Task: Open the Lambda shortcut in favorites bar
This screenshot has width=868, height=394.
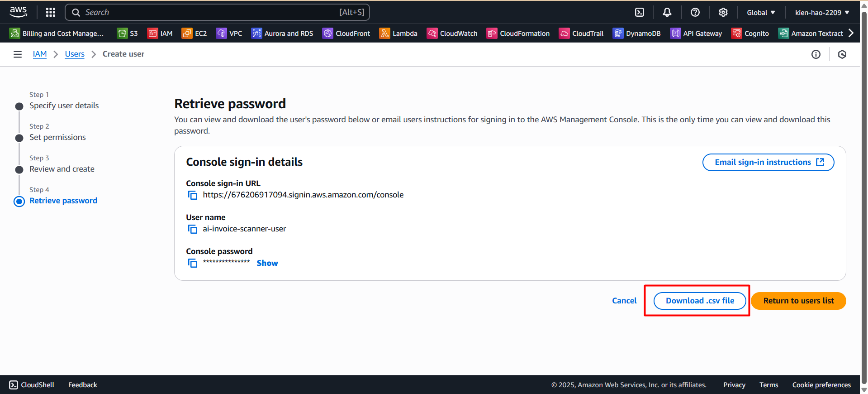Action: point(398,33)
